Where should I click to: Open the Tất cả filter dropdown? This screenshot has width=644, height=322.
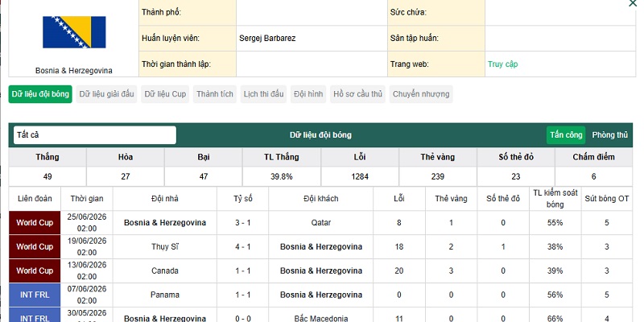pyautogui.click(x=95, y=135)
